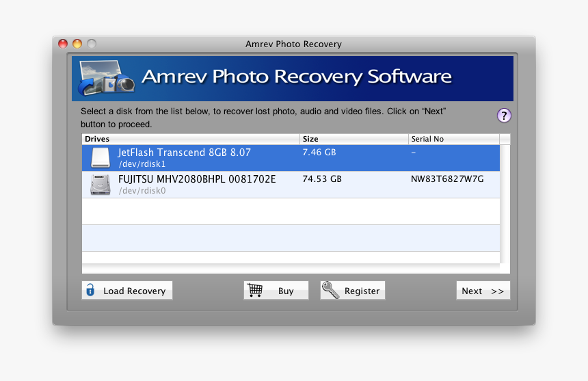Viewport: 588px width, 381px height.
Task: Click the 7.46 GB size cell
Action: (x=319, y=153)
